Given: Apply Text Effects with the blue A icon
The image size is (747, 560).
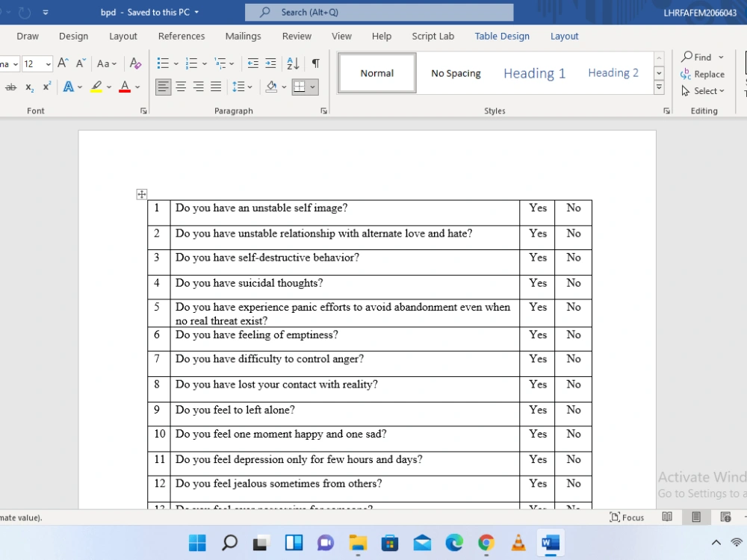Looking at the screenshot, I should [x=68, y=87].
